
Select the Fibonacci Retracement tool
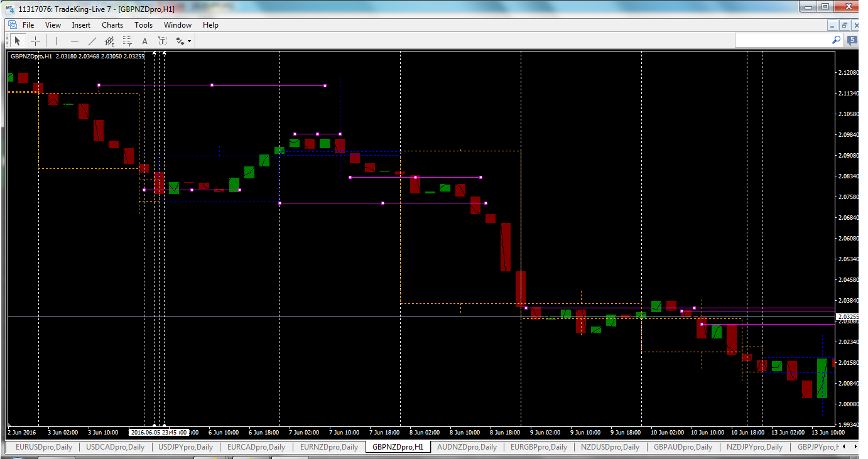coord(126,40)
